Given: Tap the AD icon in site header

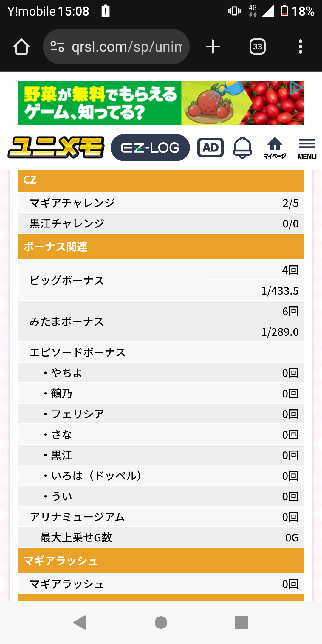Looking at the screenshot, I should (x=210, y=148).
